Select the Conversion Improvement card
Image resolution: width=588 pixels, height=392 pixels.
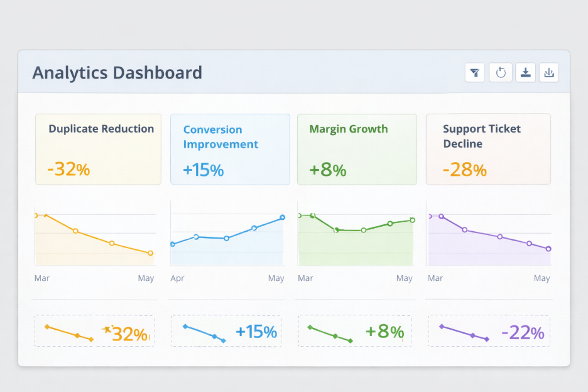click(230, 149)
